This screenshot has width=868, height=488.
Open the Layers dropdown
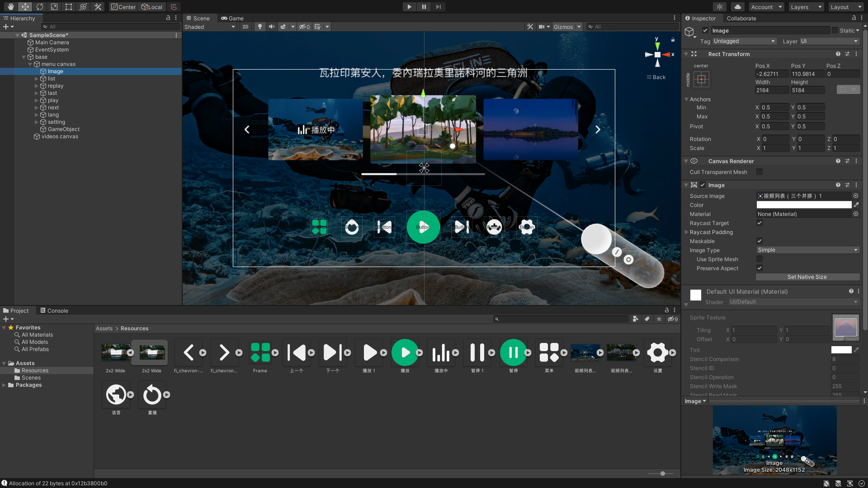(x=807, y=7)
